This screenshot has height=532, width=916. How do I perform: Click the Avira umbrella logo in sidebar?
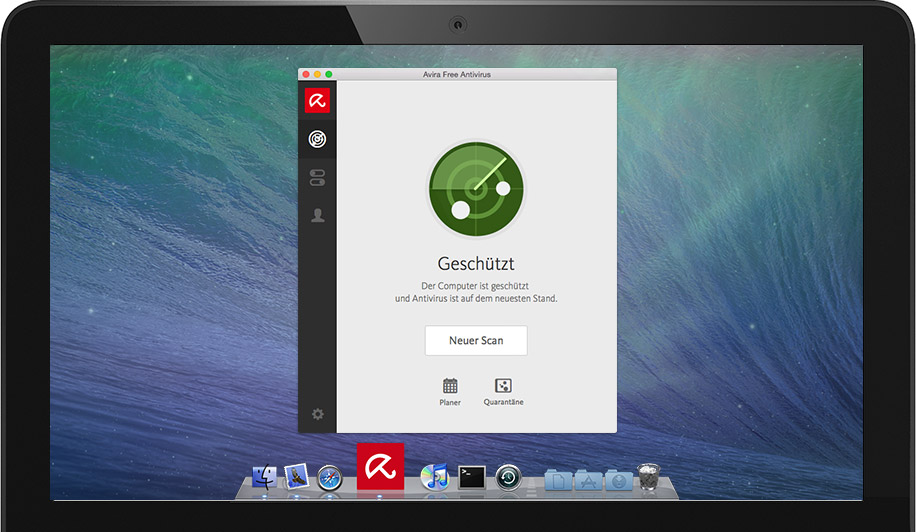tap(317, 100)
